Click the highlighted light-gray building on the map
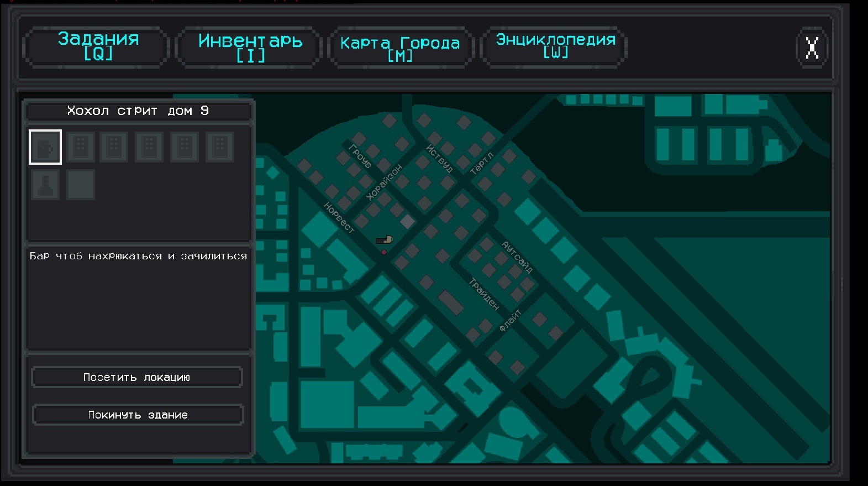The image size is (868, 486). [x=407, y=222]
